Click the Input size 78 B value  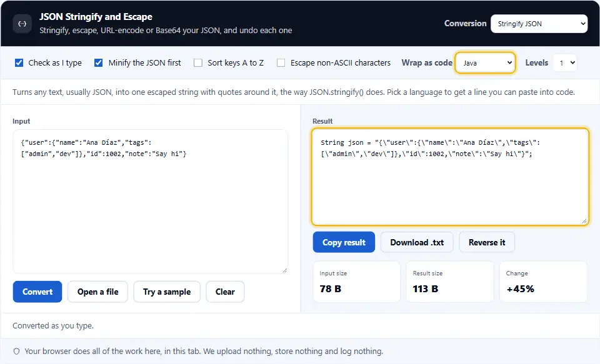click(330, 288)
